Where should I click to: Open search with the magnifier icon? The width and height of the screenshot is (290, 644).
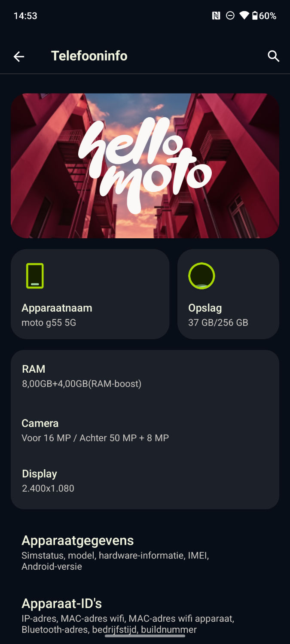pos(274,56)
